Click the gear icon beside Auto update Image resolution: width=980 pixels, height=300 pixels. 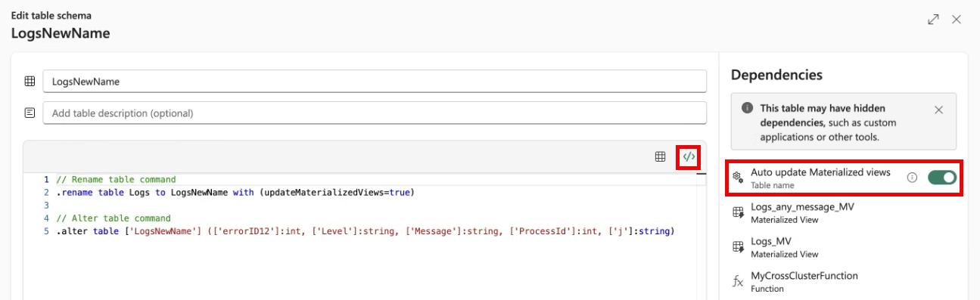coord(739,178)
